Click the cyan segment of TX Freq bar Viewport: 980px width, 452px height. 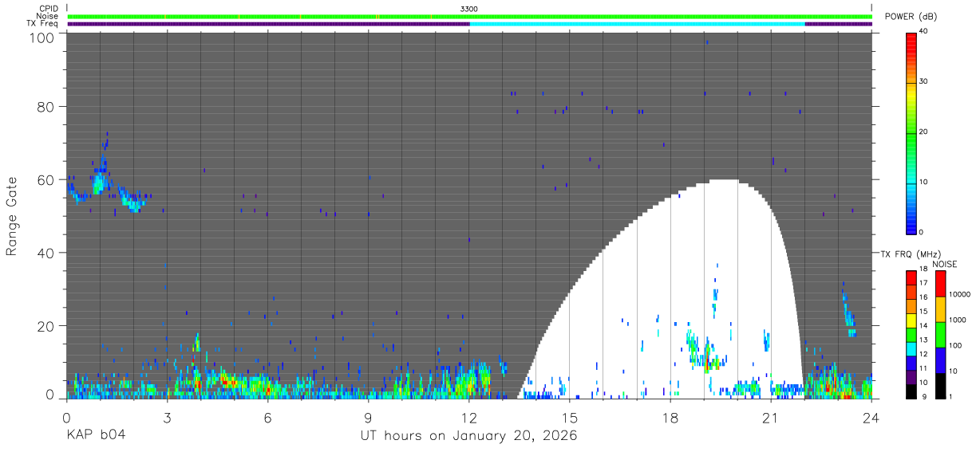point(638,24)
